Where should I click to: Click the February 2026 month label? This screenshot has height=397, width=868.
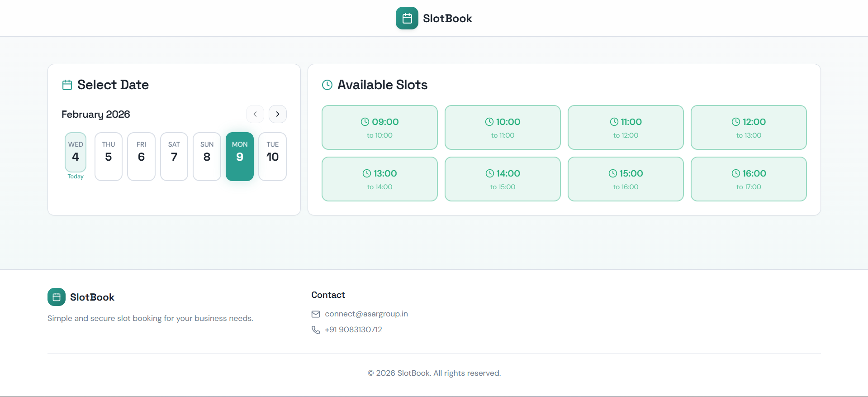coord(96,114)
